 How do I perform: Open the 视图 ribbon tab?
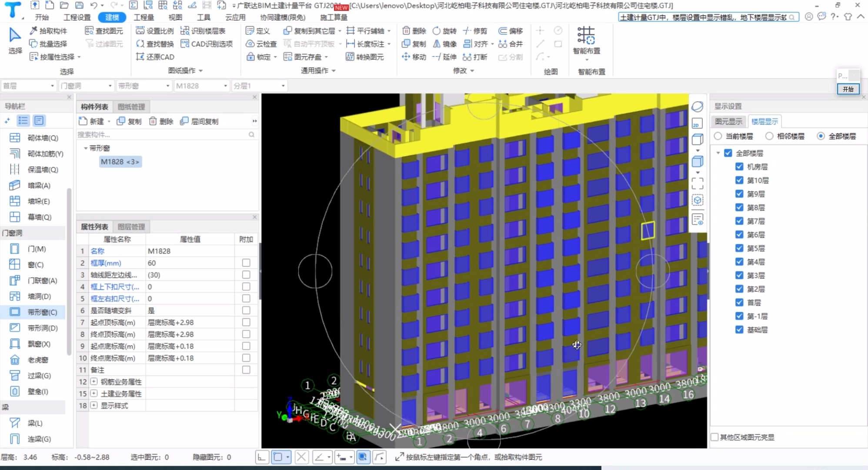(x=175, y=17)
